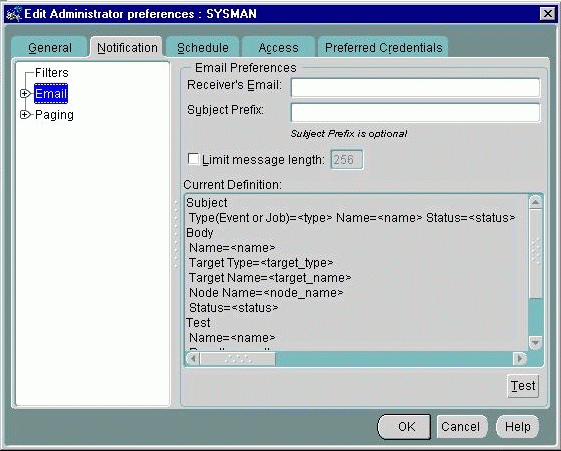Screen dimensions: 561x451
Task: Click the down arrow in Current Definition
Action: [x=535, y=343]
